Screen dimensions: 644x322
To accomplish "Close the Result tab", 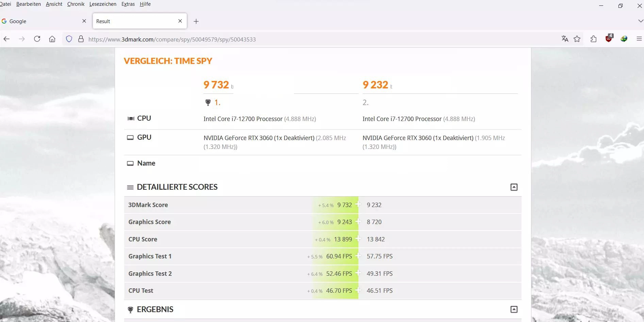I will click(180, 21).
